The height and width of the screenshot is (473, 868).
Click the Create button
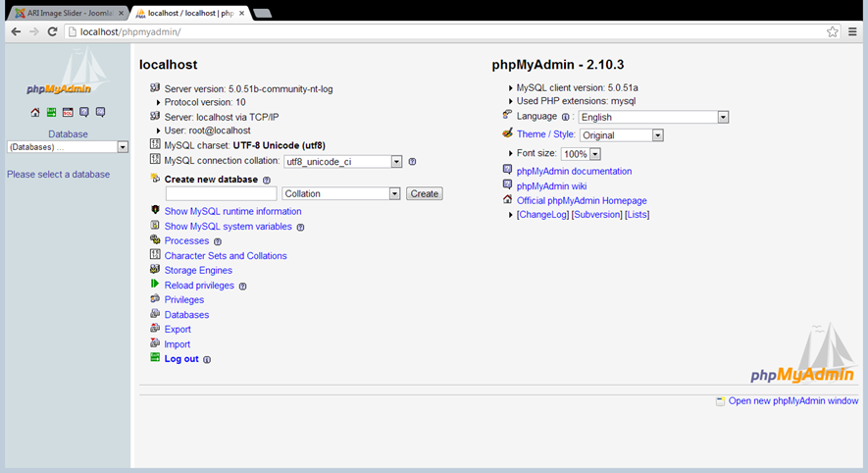pyautogui.click(x=424, y=194)
